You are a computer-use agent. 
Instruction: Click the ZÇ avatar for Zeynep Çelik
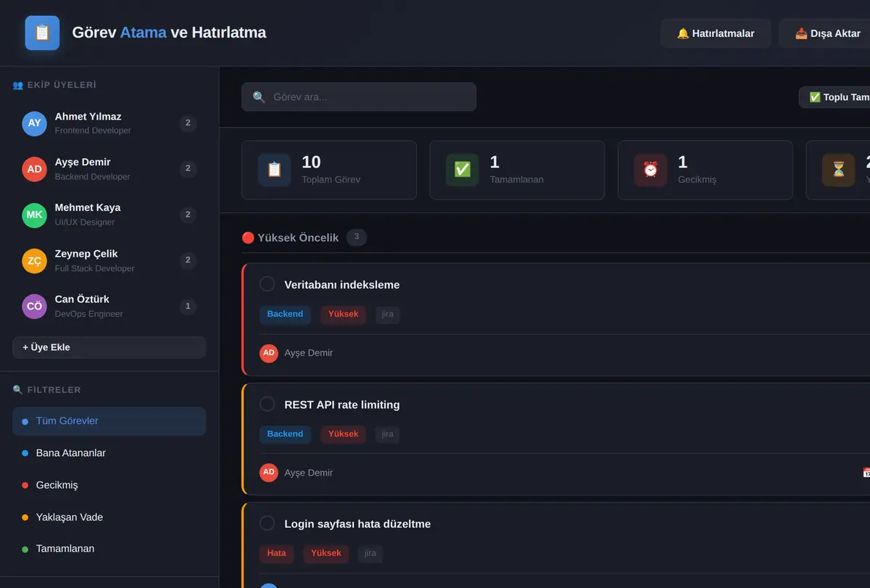(34, 261)
